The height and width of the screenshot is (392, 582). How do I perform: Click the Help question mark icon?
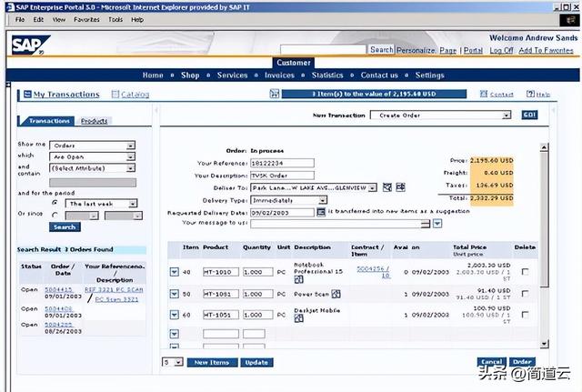(530, 94)
